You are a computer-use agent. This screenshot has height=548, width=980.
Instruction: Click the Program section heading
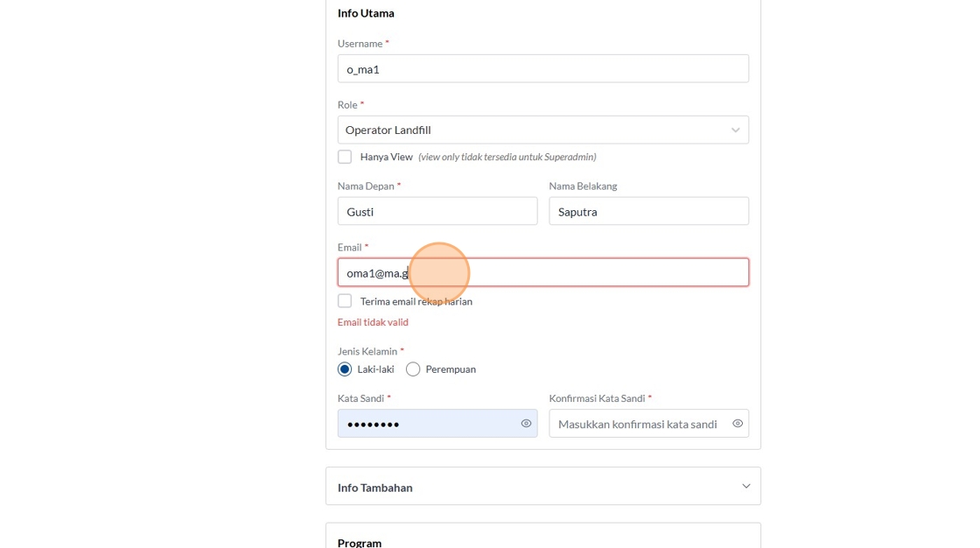click(x=360, y=543)
